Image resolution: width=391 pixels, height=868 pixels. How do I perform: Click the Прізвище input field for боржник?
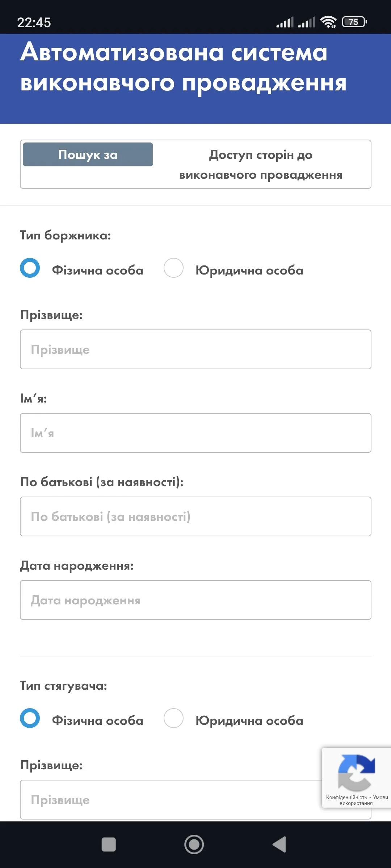click(x=195, y=349)
